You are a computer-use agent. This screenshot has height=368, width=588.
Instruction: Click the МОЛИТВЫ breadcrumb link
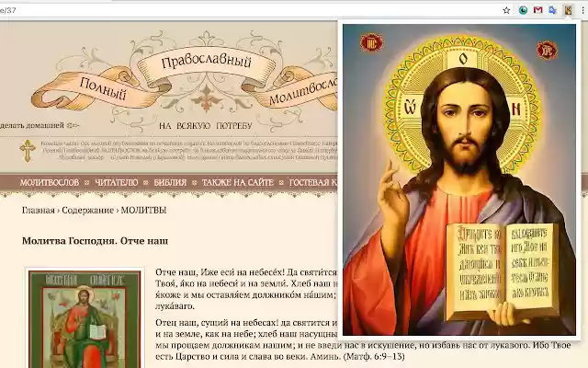143,211
